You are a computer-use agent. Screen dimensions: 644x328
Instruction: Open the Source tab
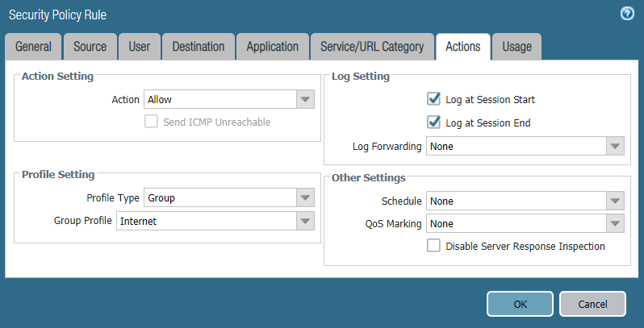(90, 47)
